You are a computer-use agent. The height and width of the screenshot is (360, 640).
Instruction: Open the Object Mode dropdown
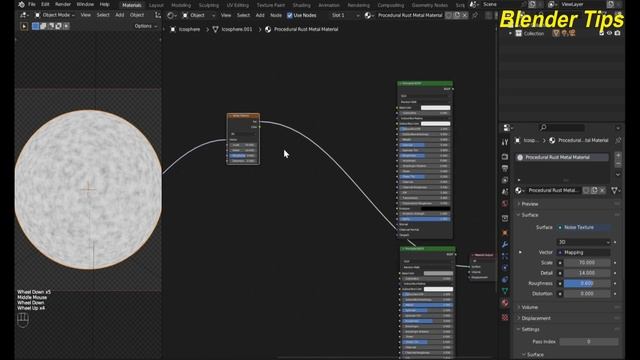55,15
